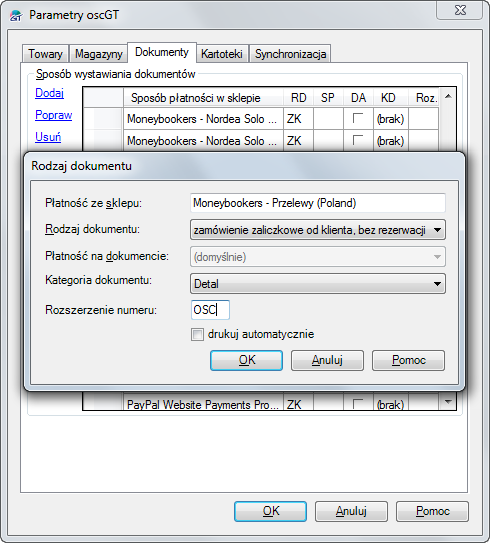Toggle DA checkbox in second Moneybookers Nordea row
Image resolution: width=490 pixels, height=543 pixels.
358,140
